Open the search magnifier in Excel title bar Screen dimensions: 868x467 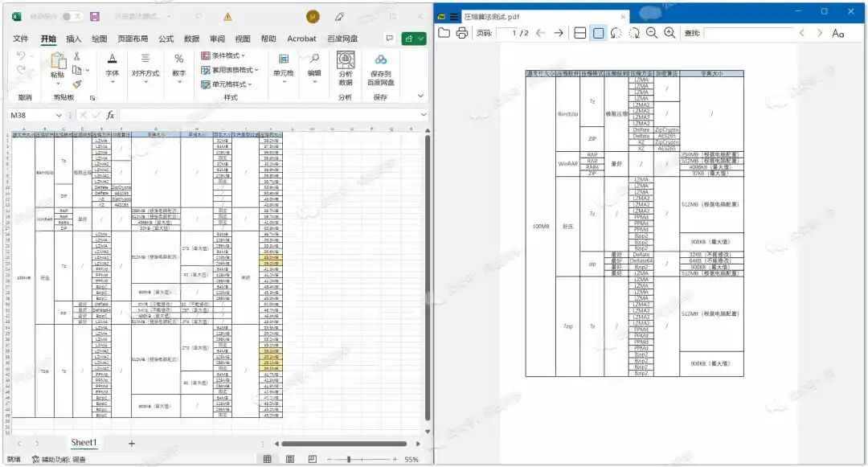(199, 17)
